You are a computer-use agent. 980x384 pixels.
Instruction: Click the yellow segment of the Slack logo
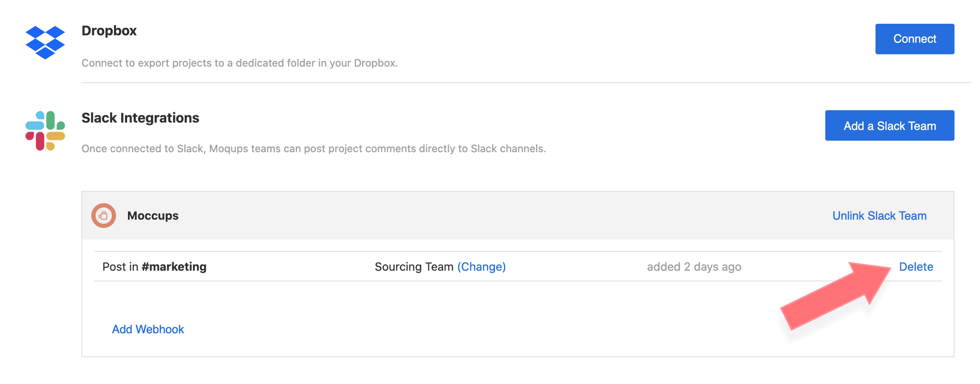tap(55, 136)
